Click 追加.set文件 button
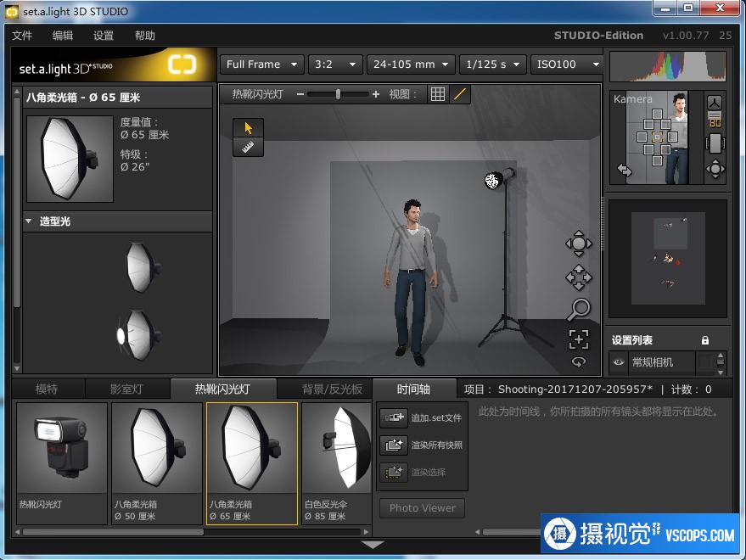The image size is (746, 560). point(423,417)
